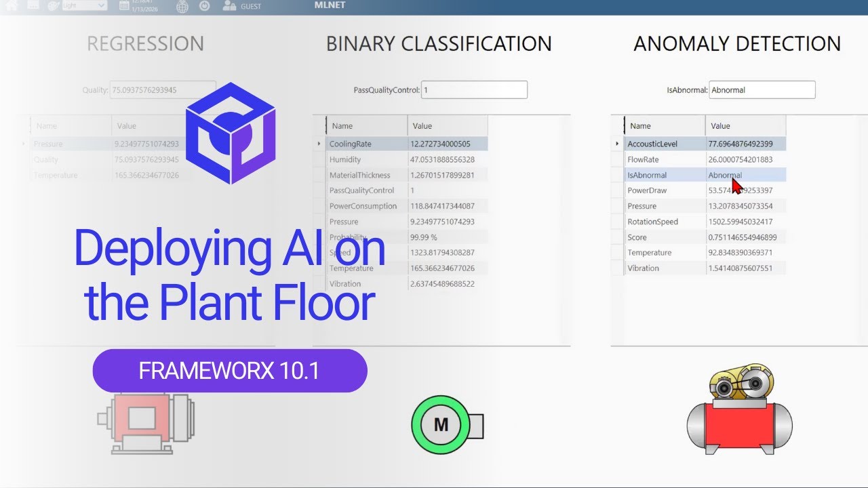The image size is (868, 488).
Task: Select the AccousticLevel row name
Action: point(652,144)
